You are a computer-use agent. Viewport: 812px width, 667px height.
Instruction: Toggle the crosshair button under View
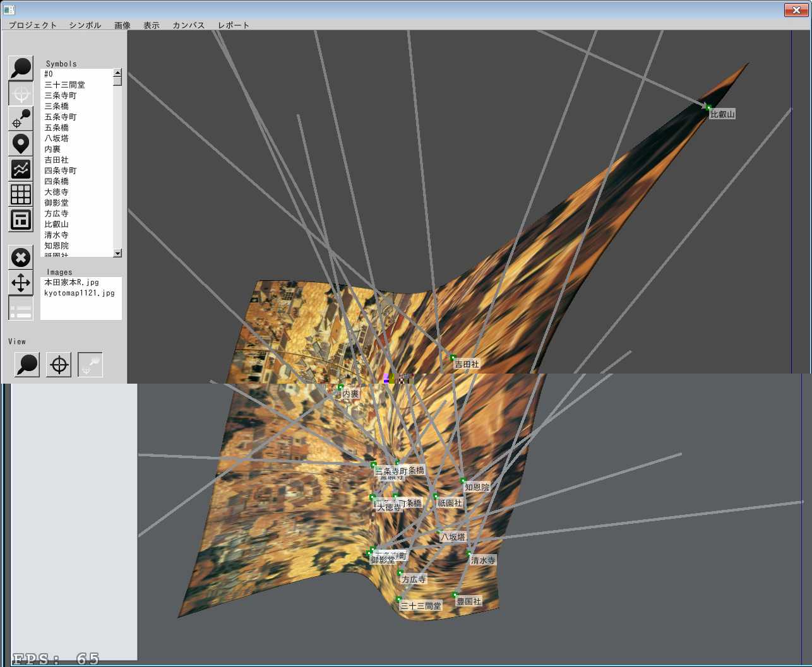[59, 365]
